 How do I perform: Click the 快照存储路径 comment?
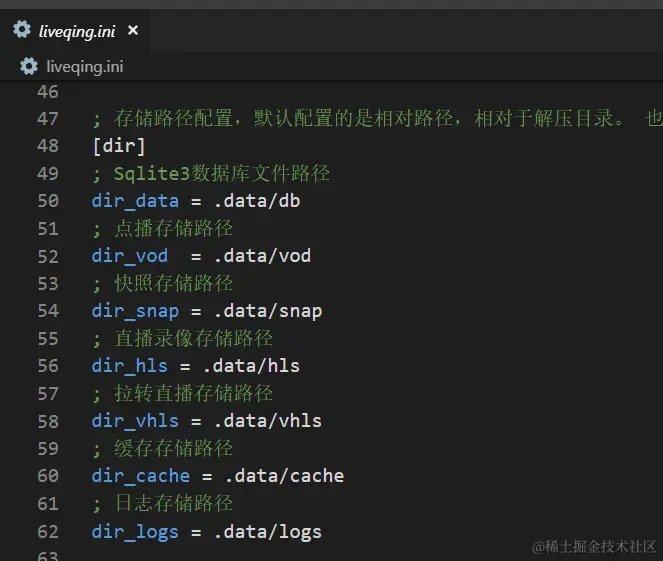(x=162, y=284)
